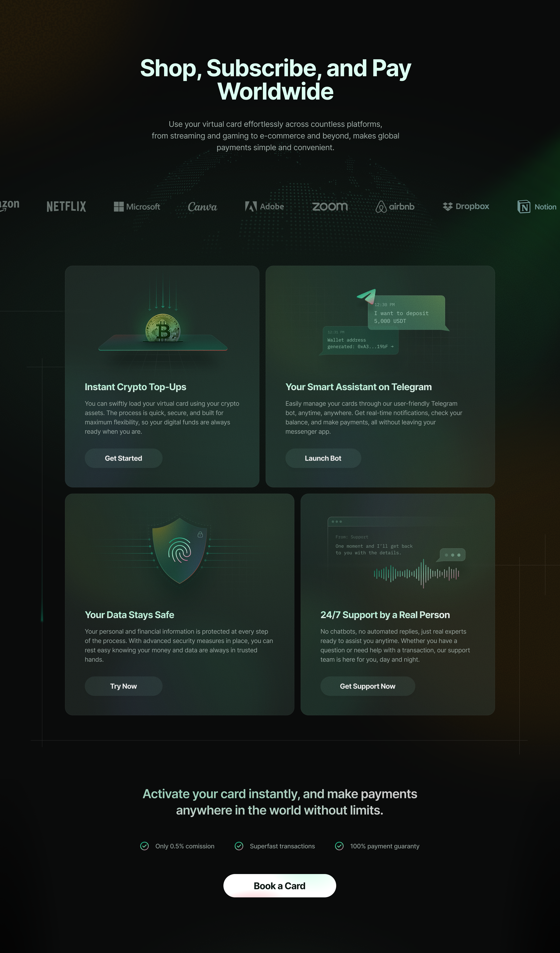Click the Dropbox logo
The height and width of the screenshot is (953, 560).
[x=466, y=207]
